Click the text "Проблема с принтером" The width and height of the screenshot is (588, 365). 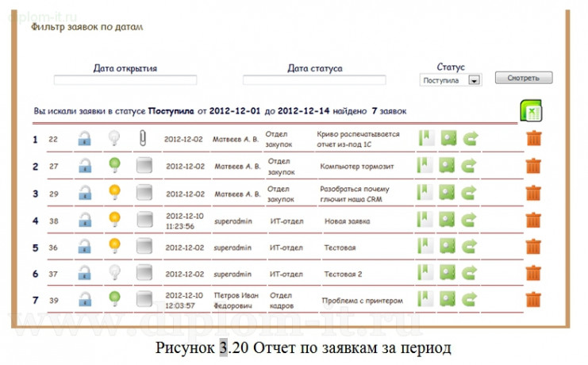coord(363,301)
